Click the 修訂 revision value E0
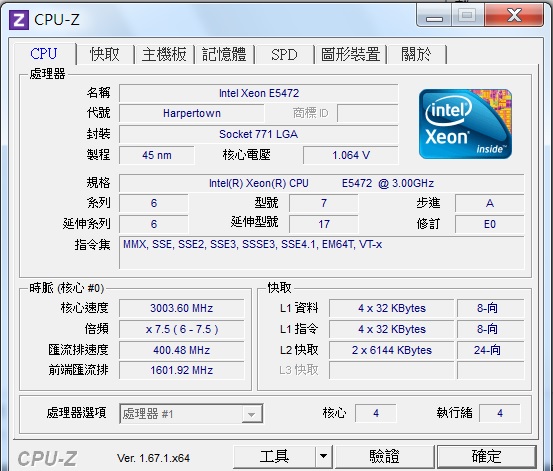The width and height of the screenshot is (553, 471). (490, 224)
